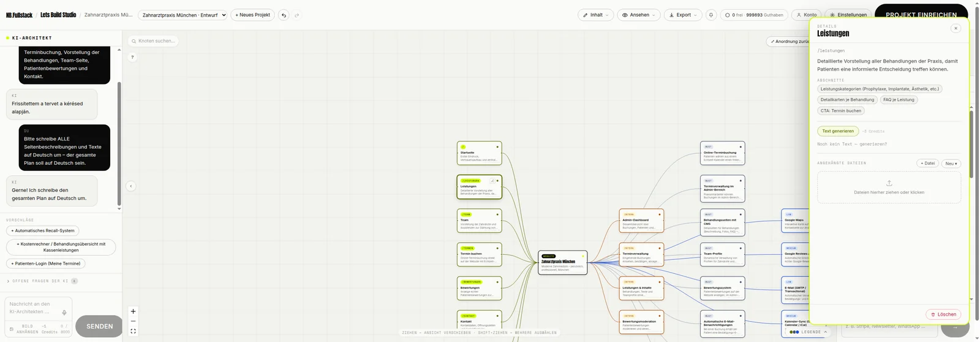Start voice input with the microphone icon
The height and width of the screenshot is (342, 980).
click(x=64, y=313)
